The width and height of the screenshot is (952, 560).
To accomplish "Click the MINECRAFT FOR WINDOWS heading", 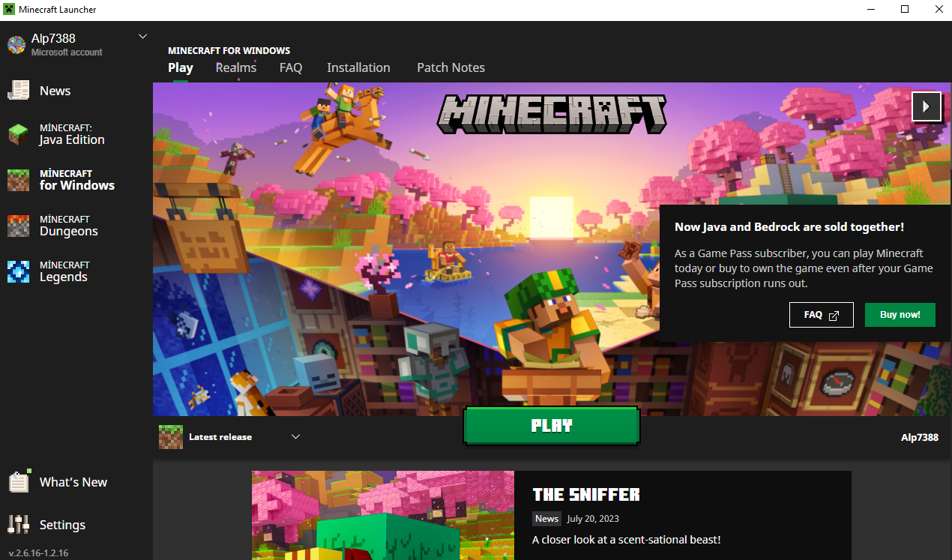I will (x=229, y=51).
